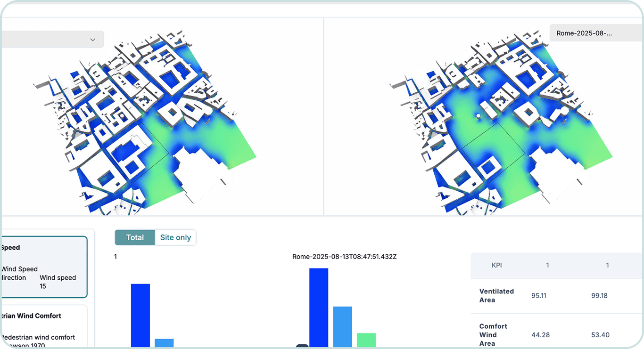Click the '1' label above the left chart
644x349 pixels.
[x=115, y=257]
